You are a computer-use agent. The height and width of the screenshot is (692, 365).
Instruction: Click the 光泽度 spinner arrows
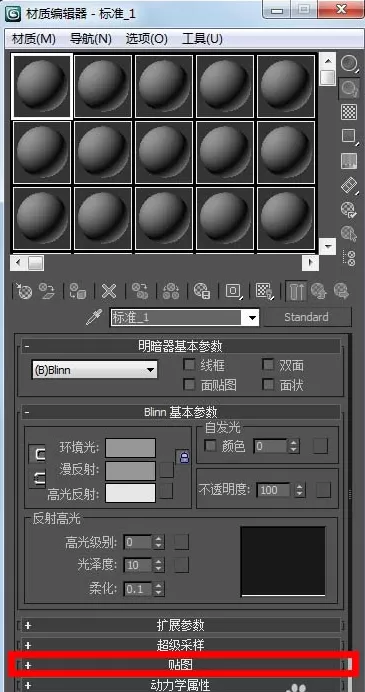[158, 564]
